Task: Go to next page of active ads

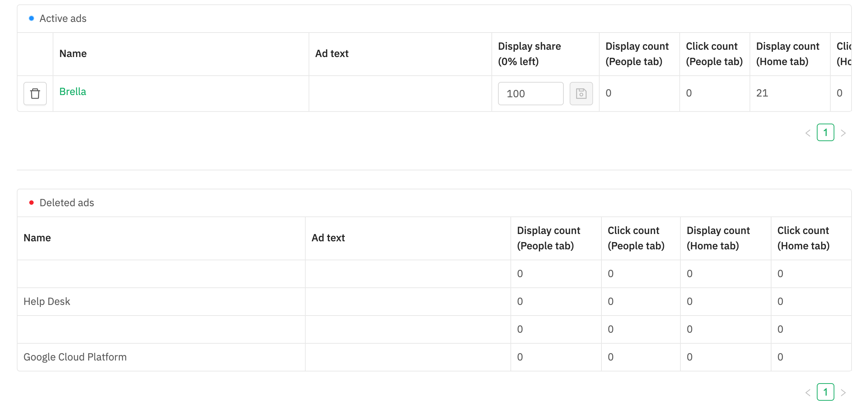Action: 843,133
